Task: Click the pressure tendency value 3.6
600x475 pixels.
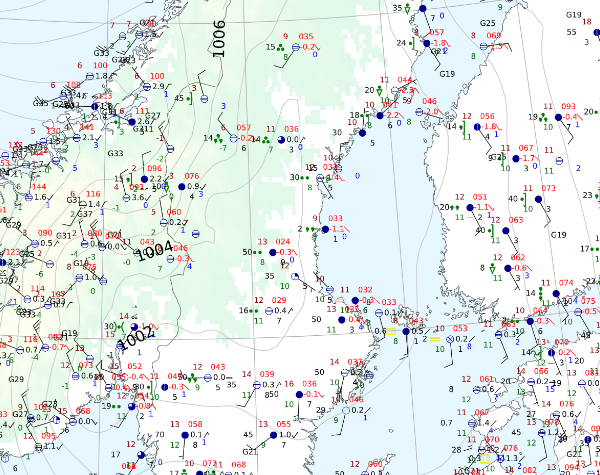Action: pos(138,198)
